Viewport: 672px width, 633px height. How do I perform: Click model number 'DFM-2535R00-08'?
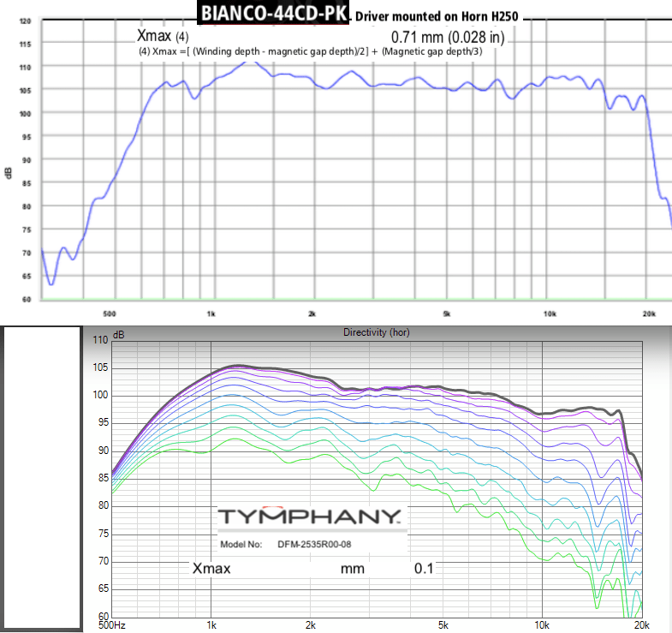[x=314, y=544]
